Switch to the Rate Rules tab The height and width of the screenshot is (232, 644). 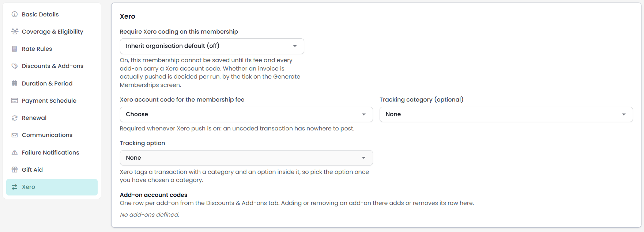[x=52, y=49]
